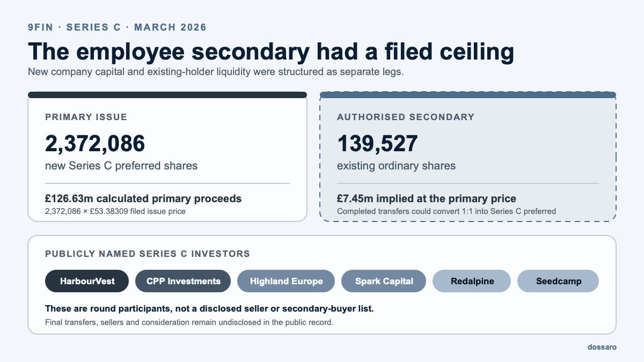Image resolution: width=644 pixels, height=362 pixels.
Task: Select the Seedcamp investor pill
Action: pyautogui.click(x=558, y=281)
